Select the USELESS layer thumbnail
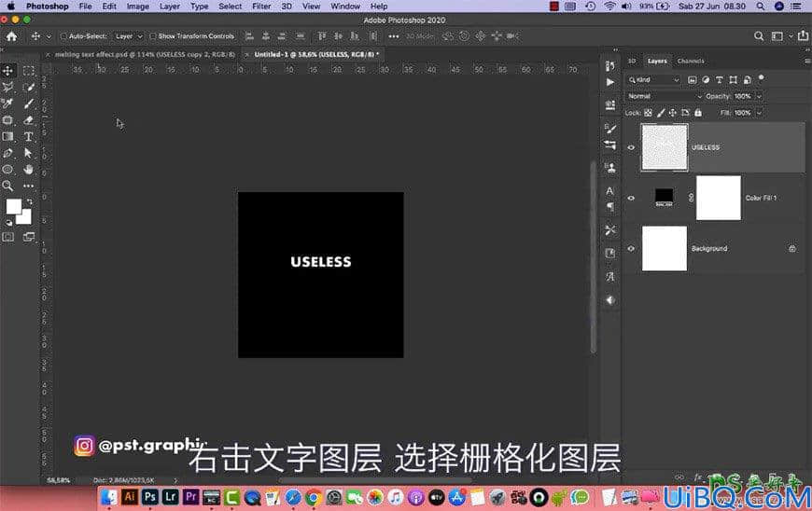The image size is (812, 511). click(x=665, y=147)
